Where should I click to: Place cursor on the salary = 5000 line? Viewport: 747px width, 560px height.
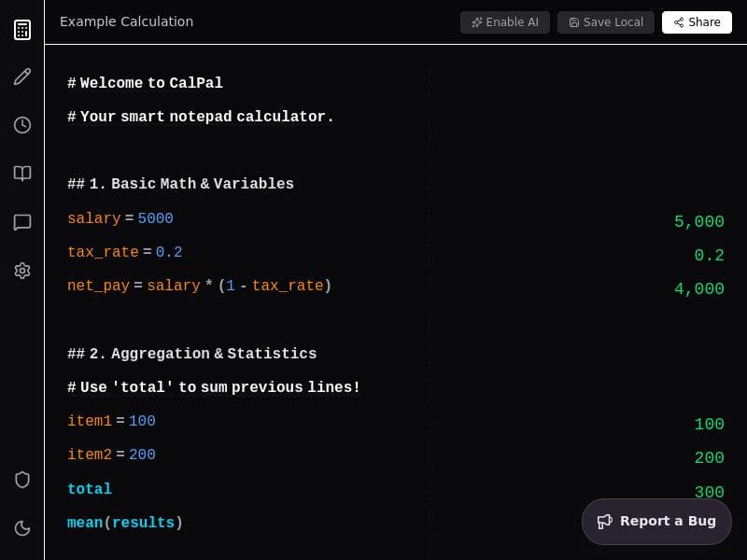coord(120,218)
